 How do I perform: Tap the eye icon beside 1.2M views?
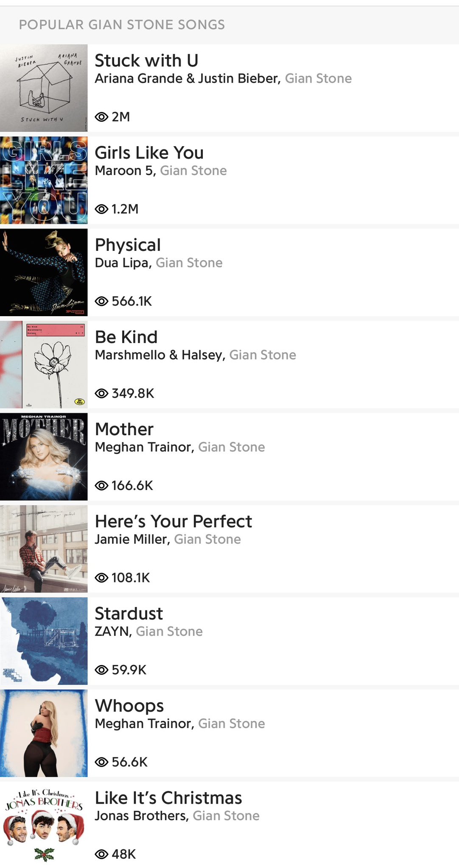[x=101, y=209]
